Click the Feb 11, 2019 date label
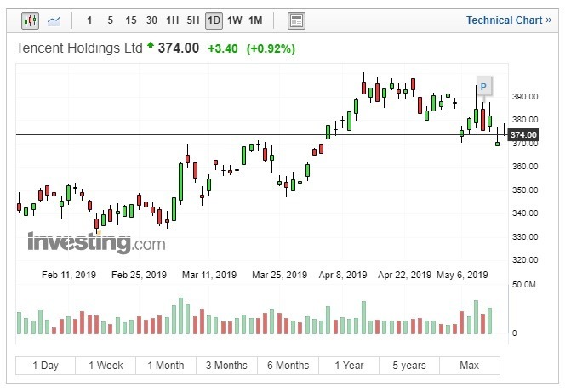 pos(69,275)
